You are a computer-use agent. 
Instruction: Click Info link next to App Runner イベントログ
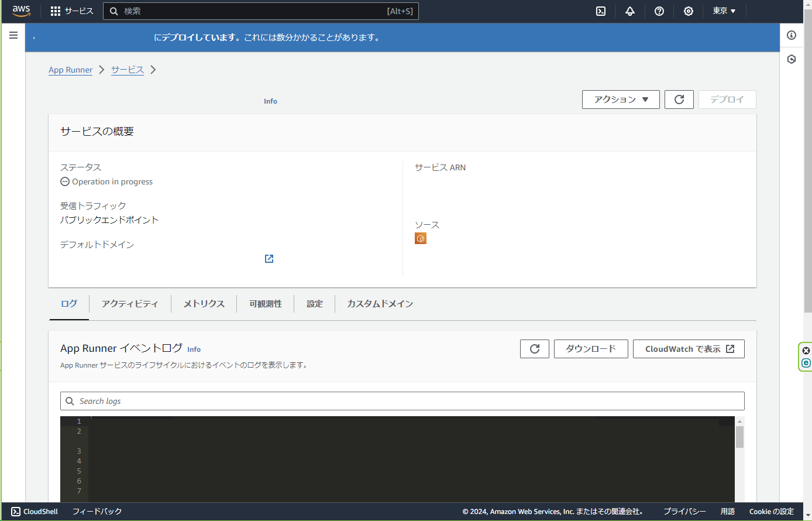click(194, 349)
